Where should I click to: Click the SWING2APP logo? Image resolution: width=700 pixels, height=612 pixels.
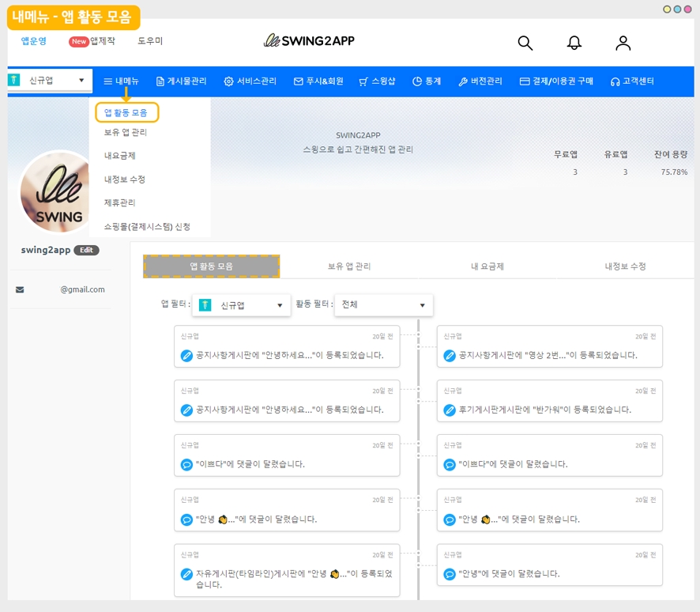pyautogui.click(x=309, y=40)
